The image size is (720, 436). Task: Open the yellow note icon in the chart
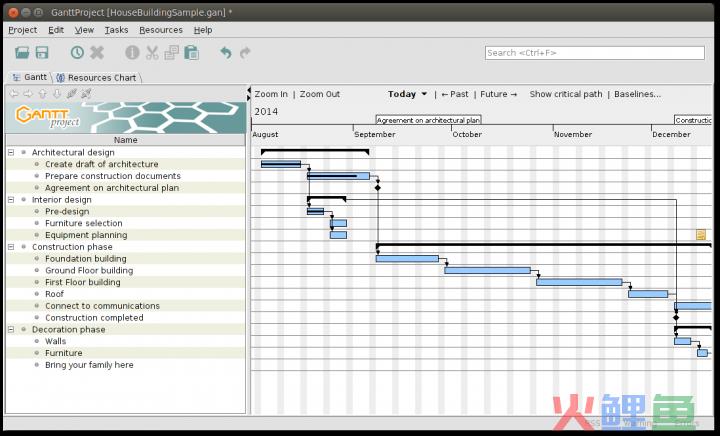[701, 235]
